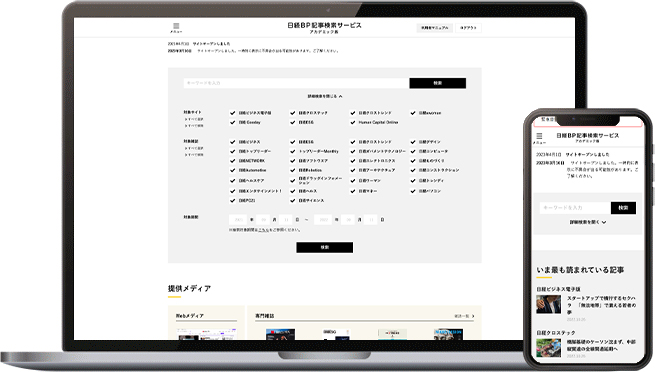
Task: Uncheck 日経xwoman checkbox
Action: 413,113
